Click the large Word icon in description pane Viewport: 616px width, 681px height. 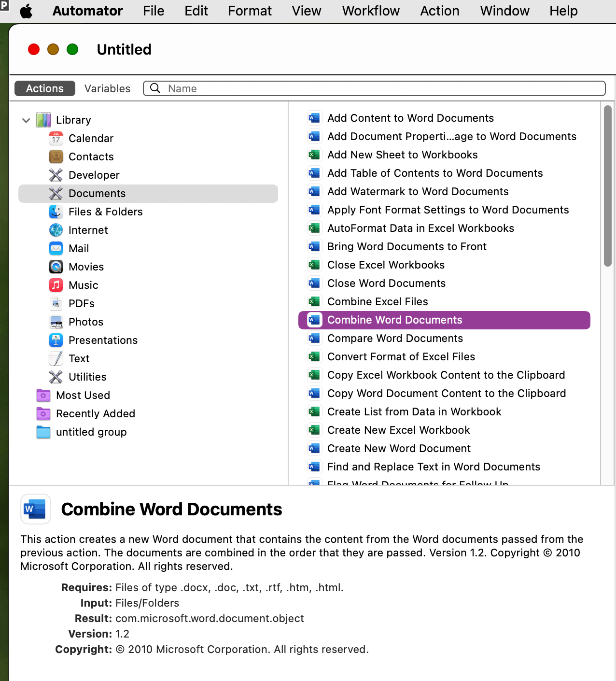(36, 509)
